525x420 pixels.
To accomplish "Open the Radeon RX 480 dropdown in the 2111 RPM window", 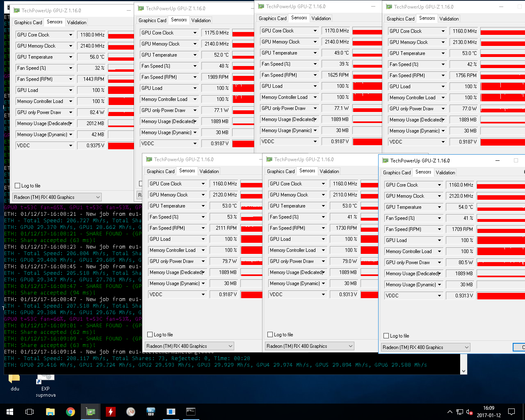I will pyautogui.click(x=189, y=346).
